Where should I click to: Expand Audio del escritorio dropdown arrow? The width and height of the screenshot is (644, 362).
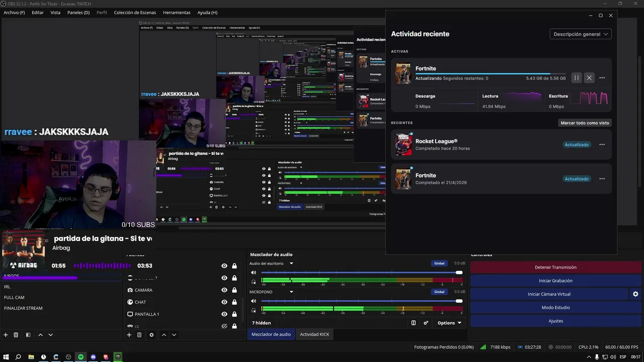tap(291, 263)
